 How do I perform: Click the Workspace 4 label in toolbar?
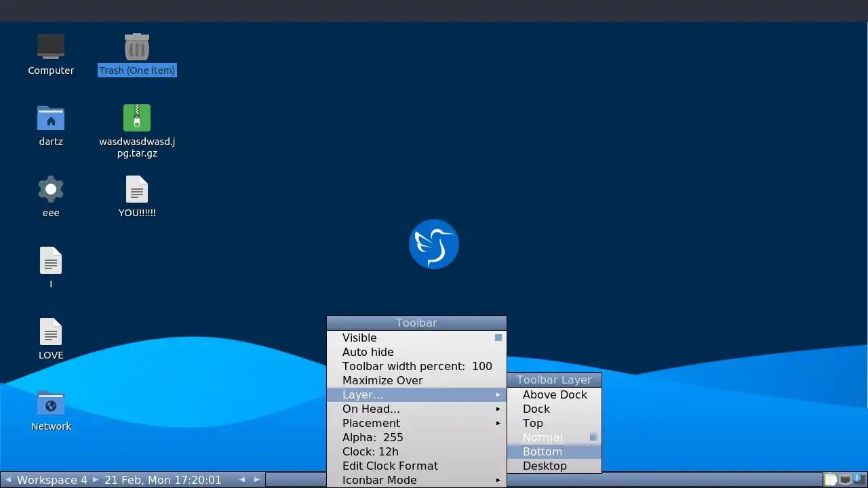click(52, 480)
